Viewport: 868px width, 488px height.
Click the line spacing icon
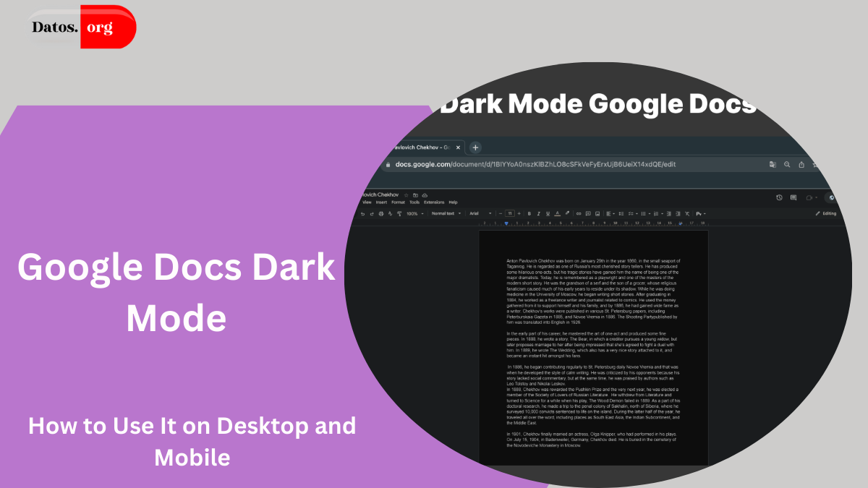621,213
